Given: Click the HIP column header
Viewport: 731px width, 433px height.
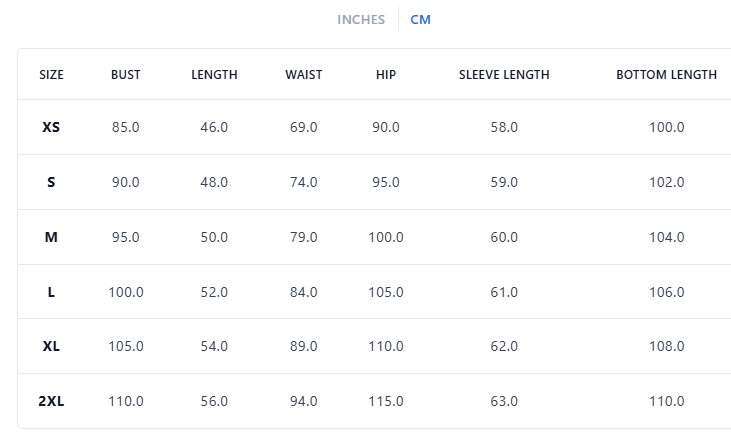Looking at the screenshot, I should click(x=386, y=75).
